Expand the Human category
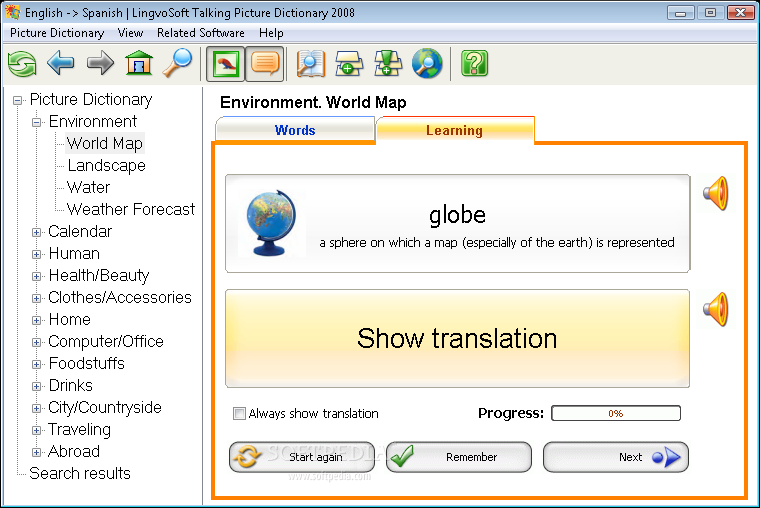The width and height of the screenshot is (760, 508). tap(36, 254)
